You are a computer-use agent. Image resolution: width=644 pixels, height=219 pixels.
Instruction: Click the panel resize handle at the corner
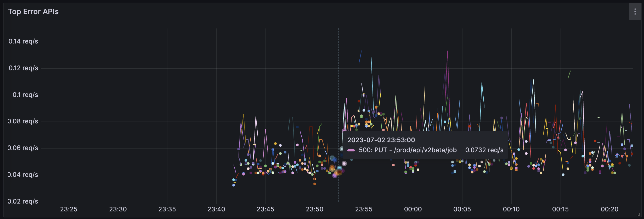639,215
